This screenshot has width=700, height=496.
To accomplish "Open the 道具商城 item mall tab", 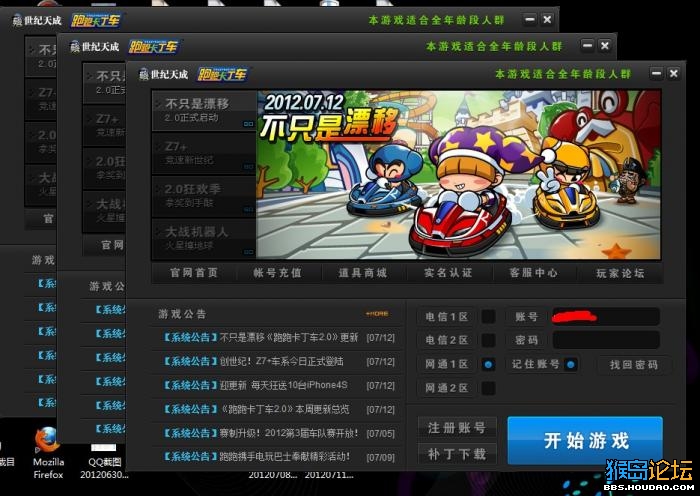I will pyautogui.click(x=362, y=272).
